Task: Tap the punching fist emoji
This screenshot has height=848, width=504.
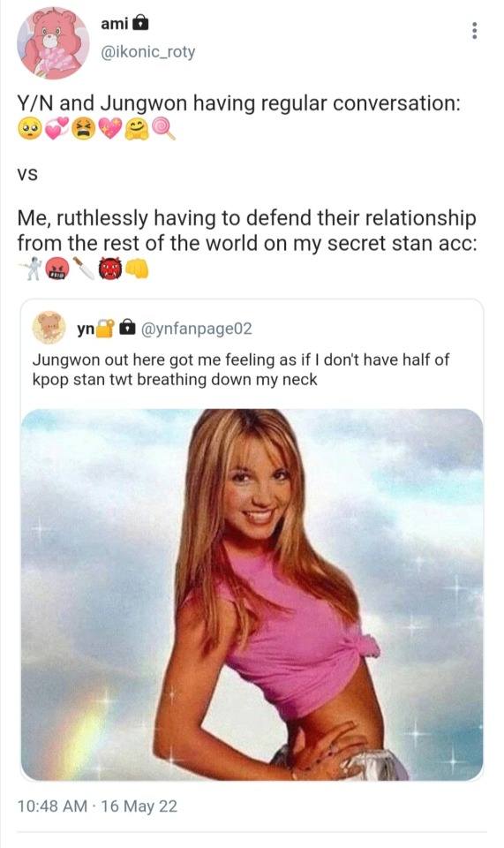Action: [x=137, y=269]
